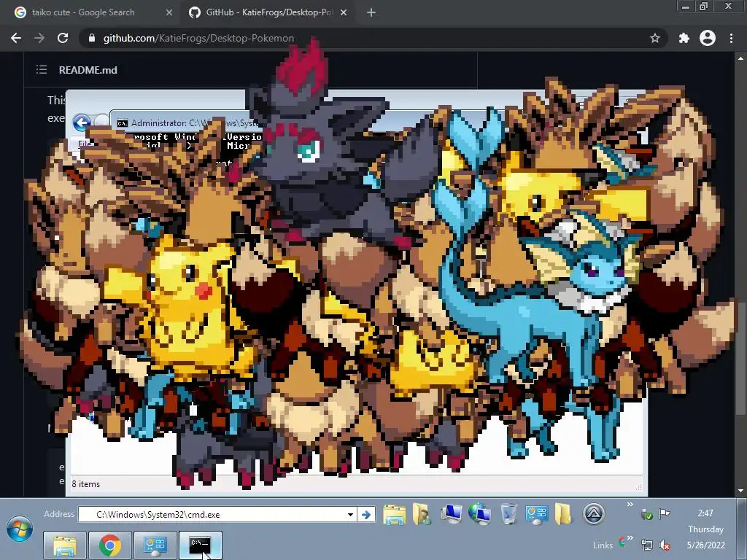The width and height of the screenshot is (747, 560).
Task: Open README.md table of contents icon
Action: [42, 70]
